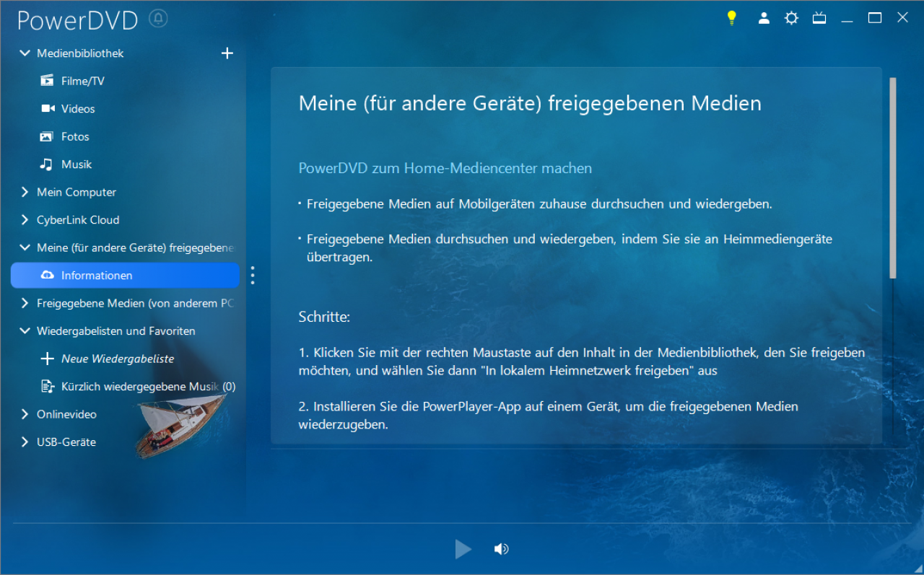Click the Onlinevideo label

click(66, 414)
